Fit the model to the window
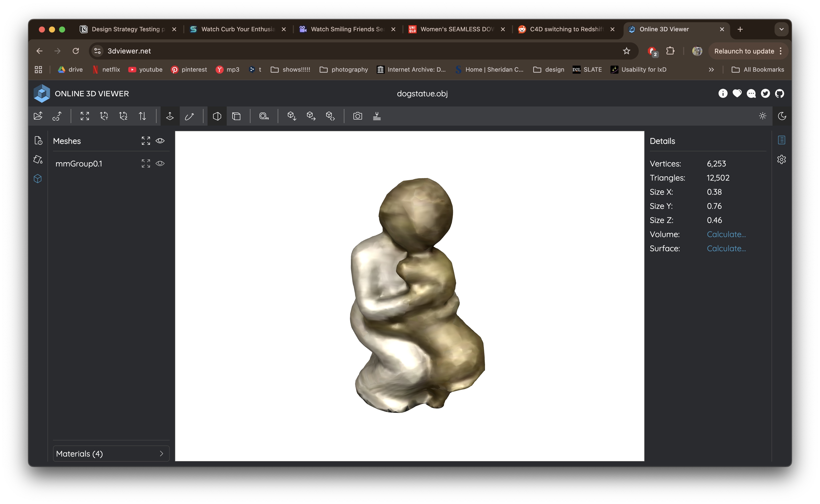The width and height of the screenshot is (820, 504). (84, 116)
